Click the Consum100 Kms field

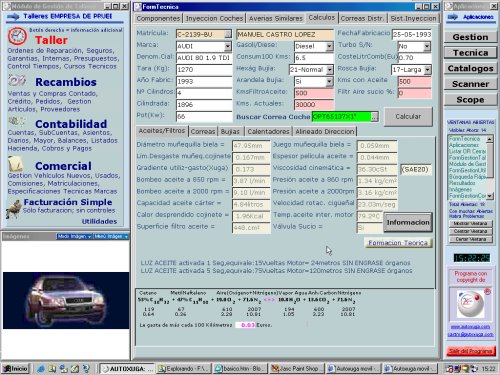pyautogui.click(x=314, y=58)
